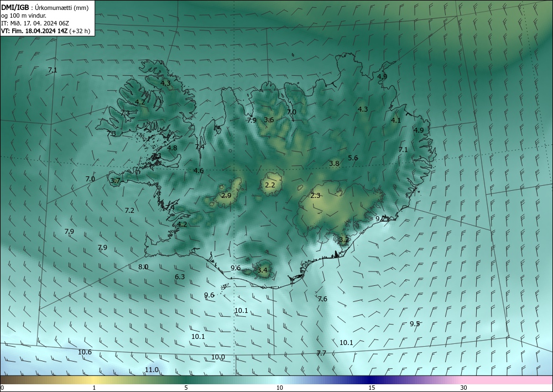The height and width of the screenshot is (392, 553).
Task: Click the 3.2 value label on map
Action: 344,240
